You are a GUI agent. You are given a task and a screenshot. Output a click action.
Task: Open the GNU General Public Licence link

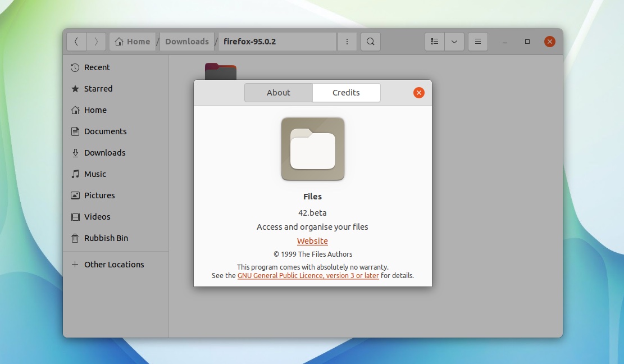308,276
